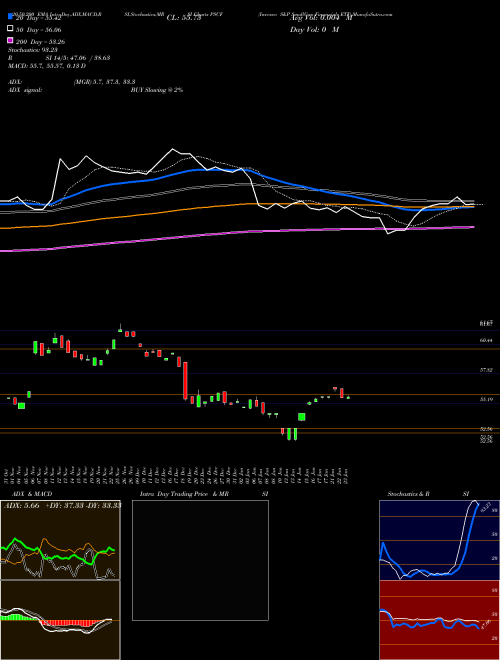Open the red RSI chart panel
The width and height of the screenshot is (500, 660).
[439, 620]
